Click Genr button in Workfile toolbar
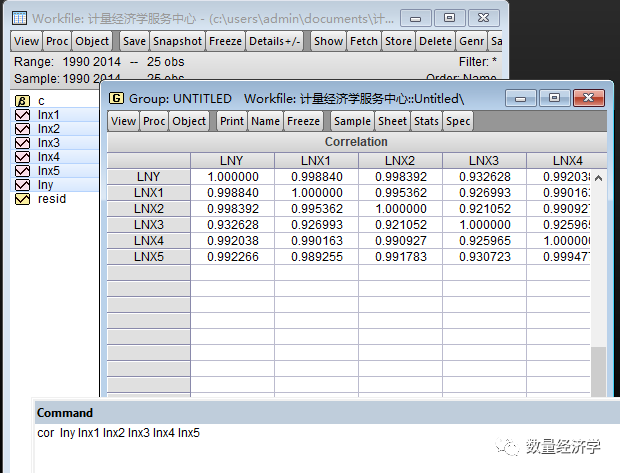The width and height of the screenshot is (620, 473). [471, 41]
